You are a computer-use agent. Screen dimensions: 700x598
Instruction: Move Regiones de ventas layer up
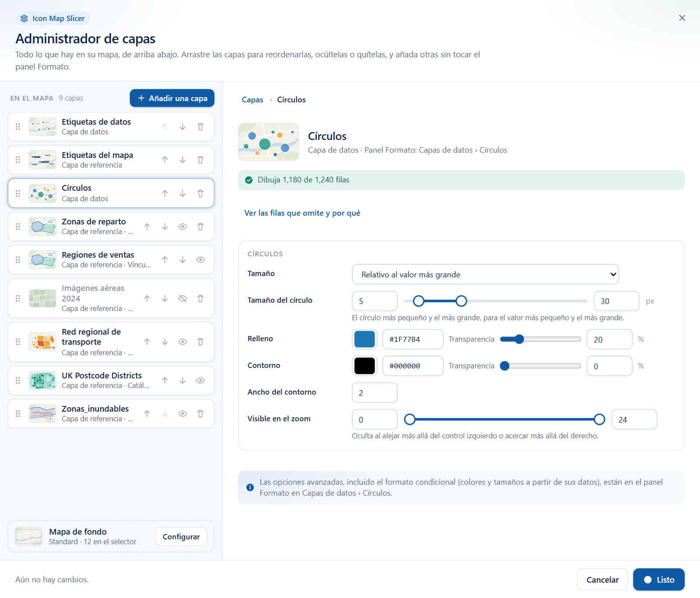point(164,260)
